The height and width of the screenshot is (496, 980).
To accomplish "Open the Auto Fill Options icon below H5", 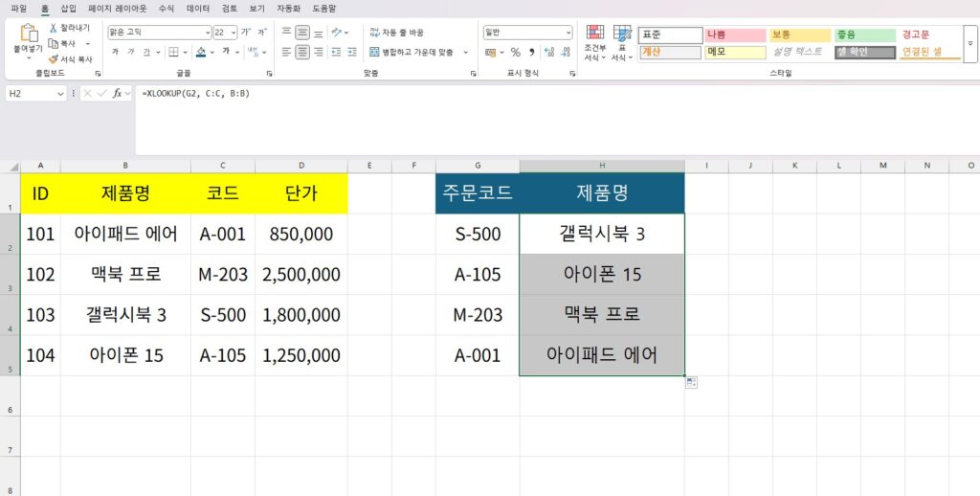I will tap(691, 382).
